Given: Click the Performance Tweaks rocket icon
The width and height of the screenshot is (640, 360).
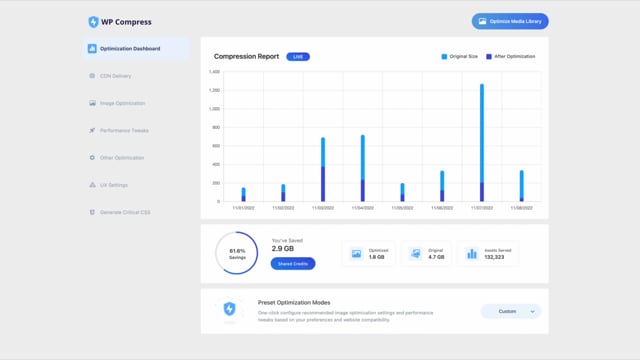Looking at the screenshot, I should click(x=92, y=131).
